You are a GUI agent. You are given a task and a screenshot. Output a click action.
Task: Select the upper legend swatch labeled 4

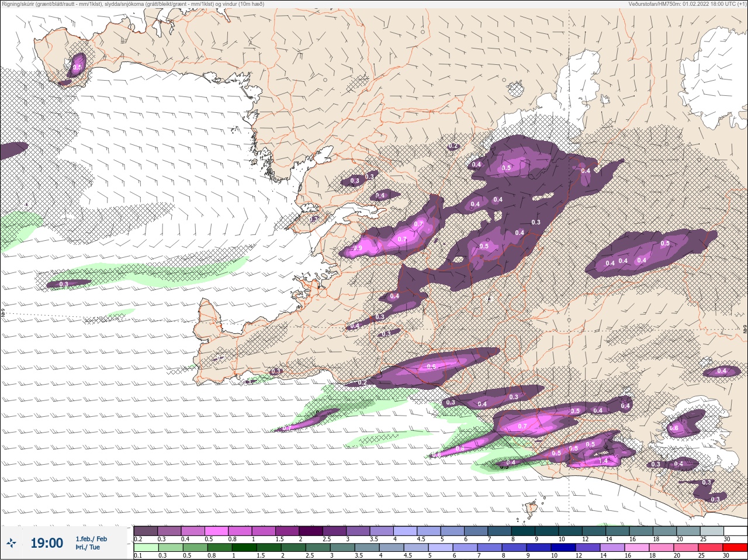click(x=405, y=531)
